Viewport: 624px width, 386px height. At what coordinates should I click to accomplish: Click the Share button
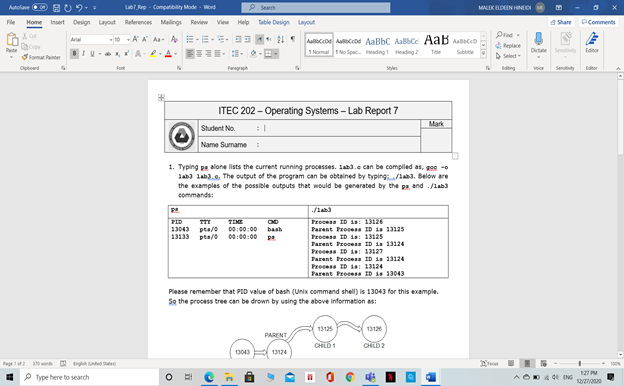point(561,22)
